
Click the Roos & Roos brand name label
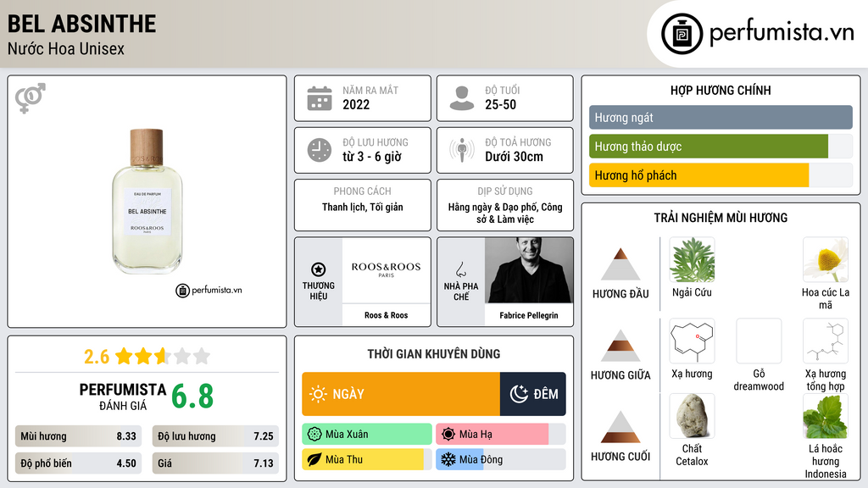pos(386,315)
